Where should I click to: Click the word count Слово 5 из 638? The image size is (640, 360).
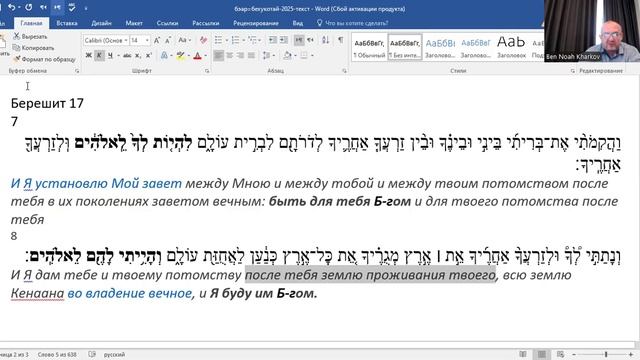[x=57, y=354]
